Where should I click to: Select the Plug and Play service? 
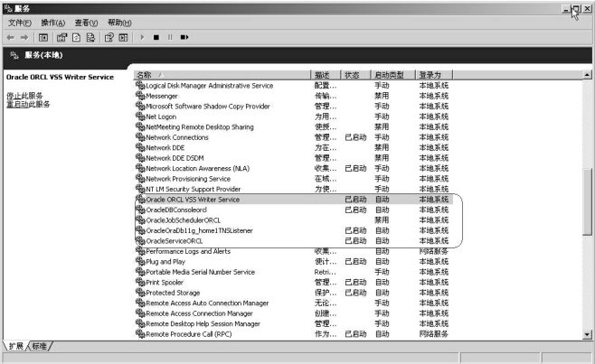pos(165,262)
